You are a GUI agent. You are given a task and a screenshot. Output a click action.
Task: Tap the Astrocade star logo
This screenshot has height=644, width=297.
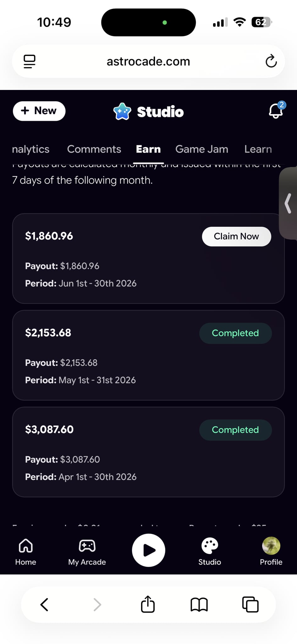click(122, 112)
